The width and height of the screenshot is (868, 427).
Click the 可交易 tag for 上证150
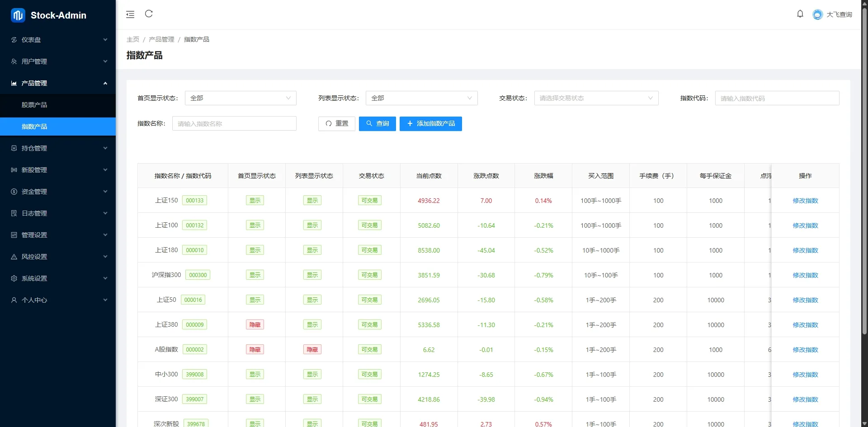[x=369, y=201]
